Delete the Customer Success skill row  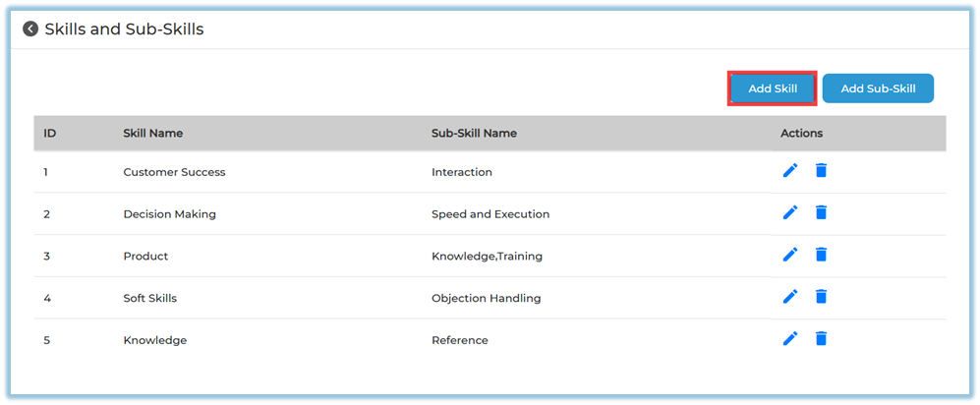click(x=822, y=171)
